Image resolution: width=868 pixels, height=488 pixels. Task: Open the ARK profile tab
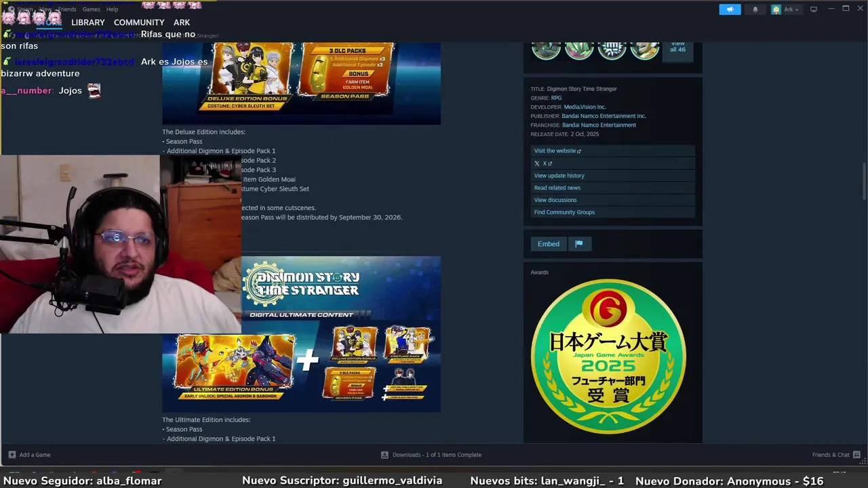coord(182,22)
